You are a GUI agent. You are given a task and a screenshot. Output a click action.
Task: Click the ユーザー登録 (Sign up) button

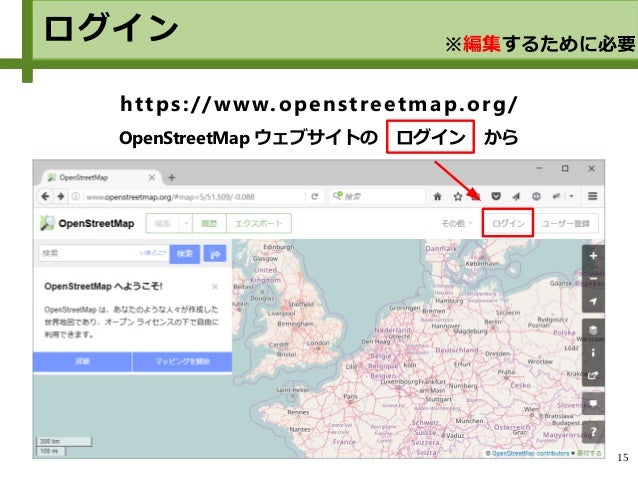coord(566,223)
